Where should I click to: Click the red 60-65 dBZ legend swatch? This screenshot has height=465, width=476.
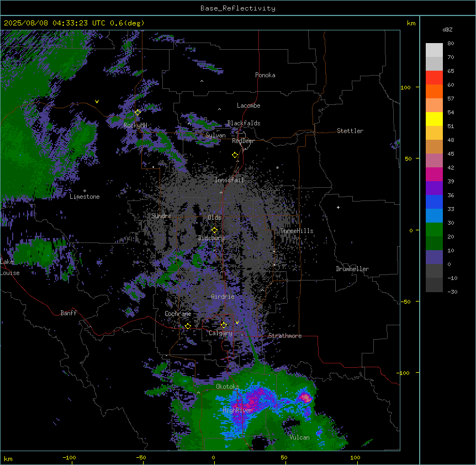(434, 78)
